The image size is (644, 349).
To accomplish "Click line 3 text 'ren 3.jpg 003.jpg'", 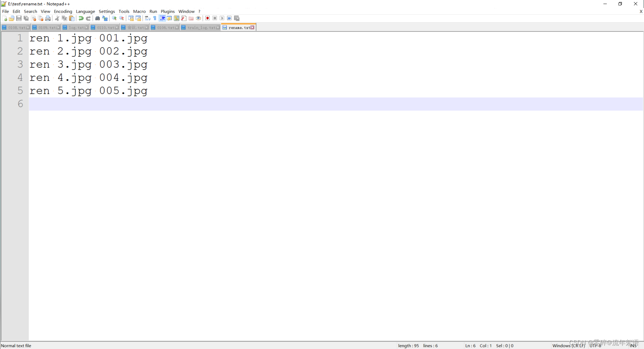I will click(89, 64).
